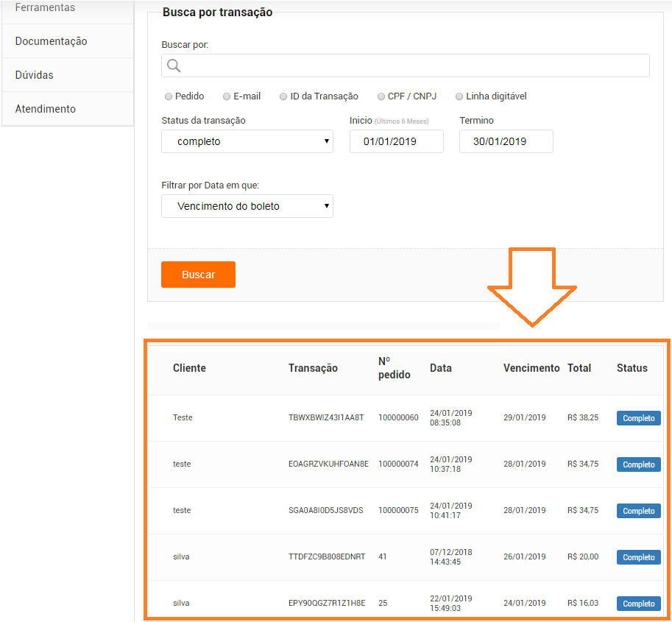Click the Data column header
Image resolution: width=672 pixels, height=622 pixels.
coord(441,368)
